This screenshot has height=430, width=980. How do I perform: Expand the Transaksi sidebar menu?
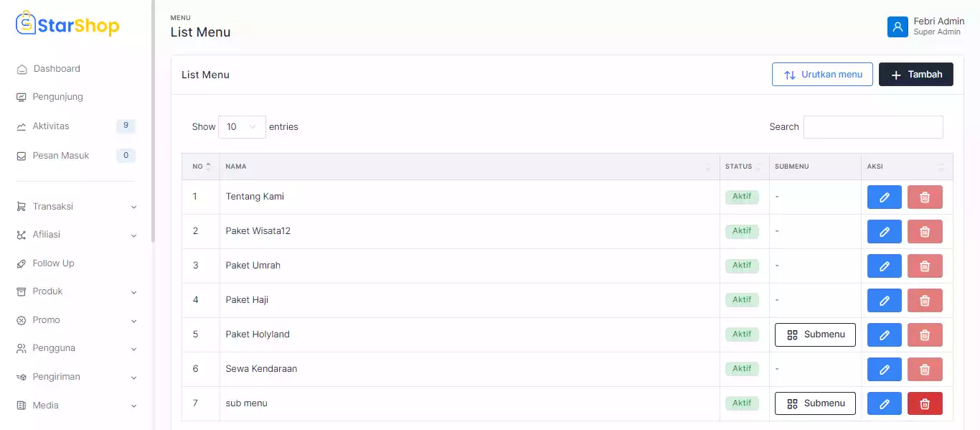75,207
